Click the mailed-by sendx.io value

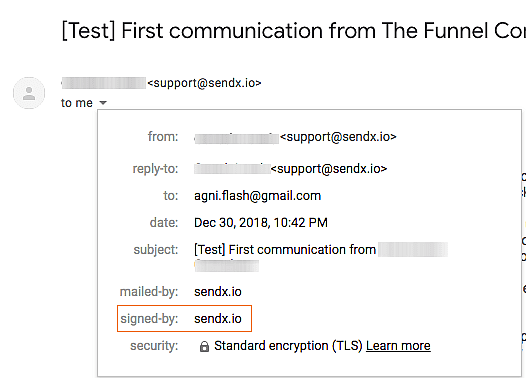[218, 292]
